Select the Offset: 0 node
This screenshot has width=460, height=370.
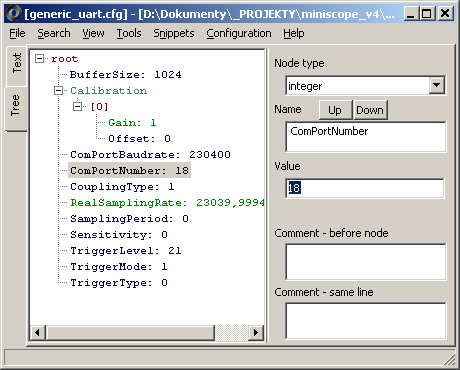(x=139, y=139)
